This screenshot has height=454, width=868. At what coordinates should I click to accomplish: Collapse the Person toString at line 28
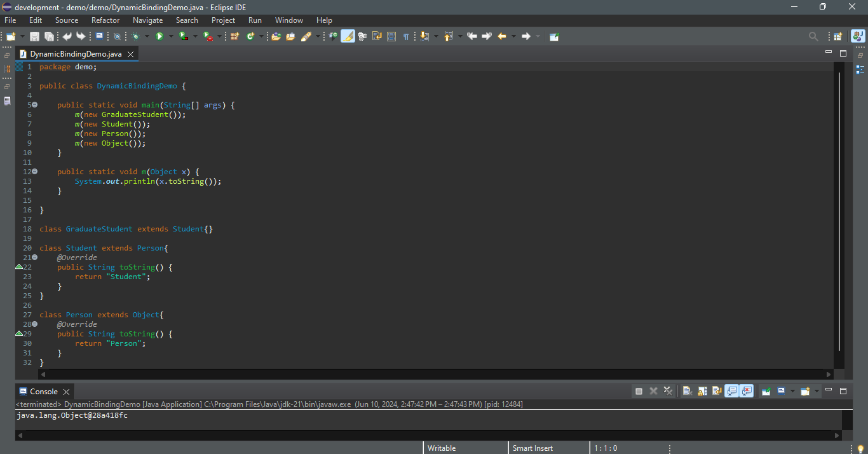pos(35,324)
